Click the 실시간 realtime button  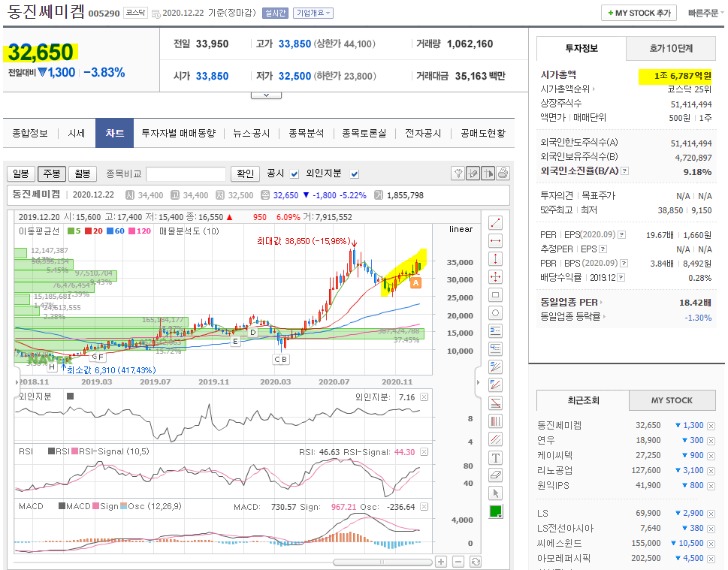[275, 13]
